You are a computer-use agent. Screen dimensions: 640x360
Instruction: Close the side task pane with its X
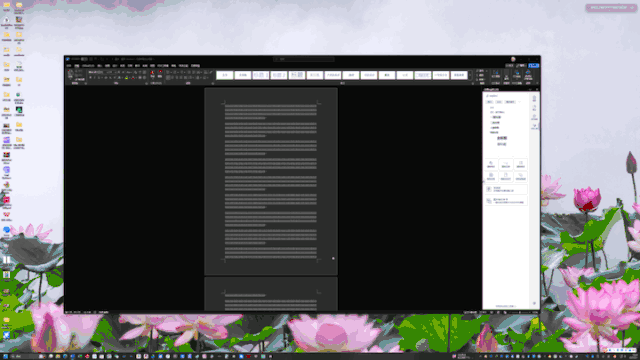pos(537,89)
